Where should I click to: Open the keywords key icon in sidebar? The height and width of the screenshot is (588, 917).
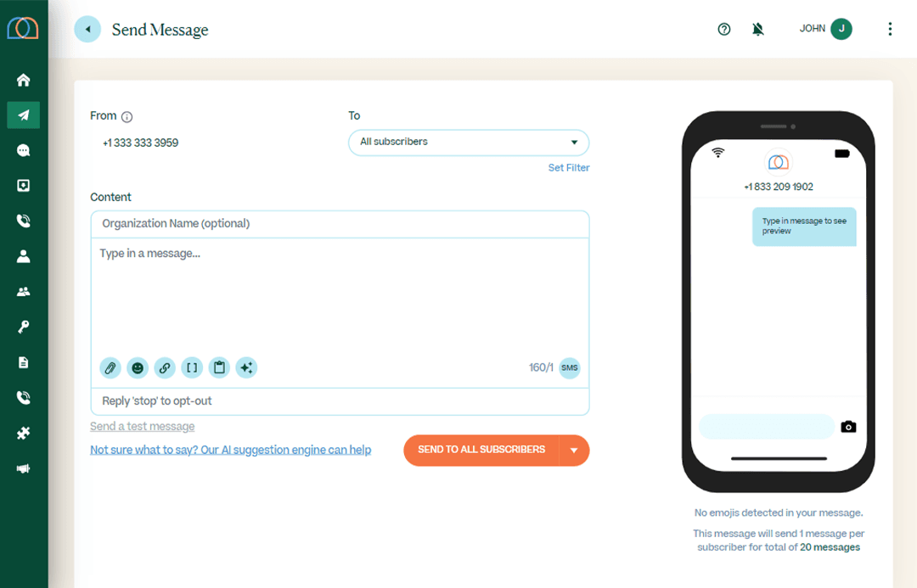[24, 327]
